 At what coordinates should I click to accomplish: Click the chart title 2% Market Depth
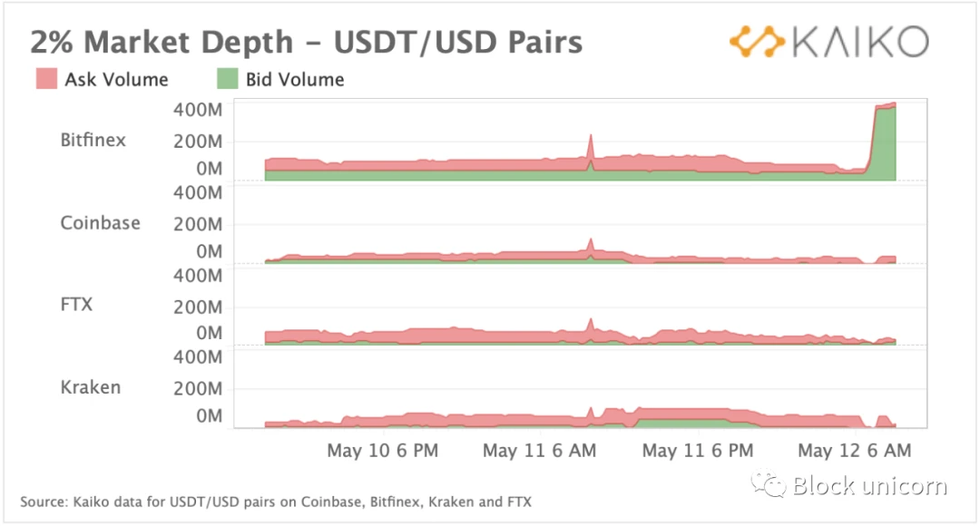pos(162,43)
